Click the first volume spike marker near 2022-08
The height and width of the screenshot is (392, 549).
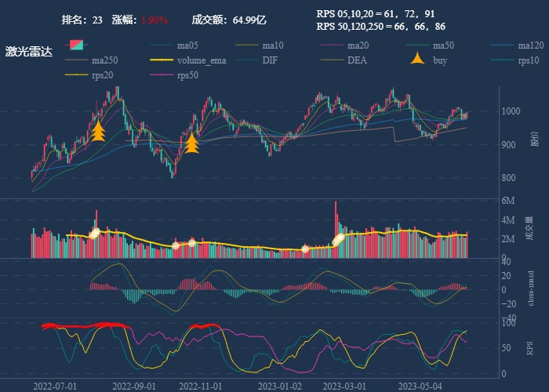click(x=95, y=233)
